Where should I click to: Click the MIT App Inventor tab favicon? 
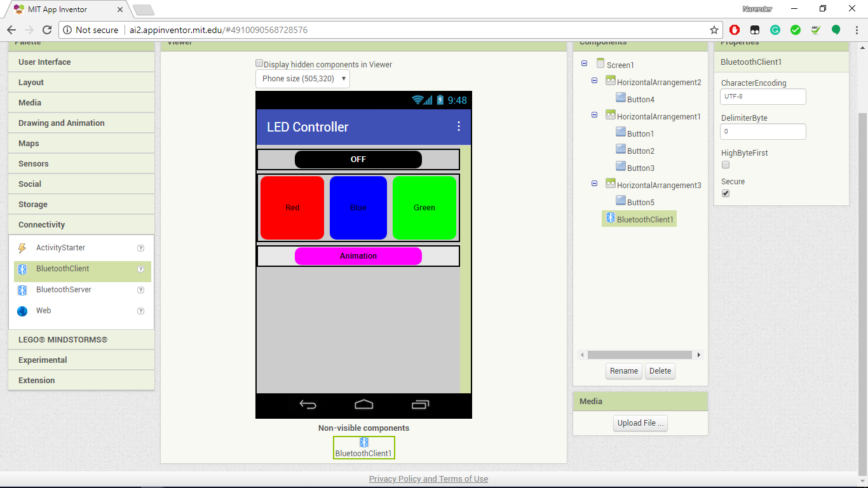click(x=19, y=10)
